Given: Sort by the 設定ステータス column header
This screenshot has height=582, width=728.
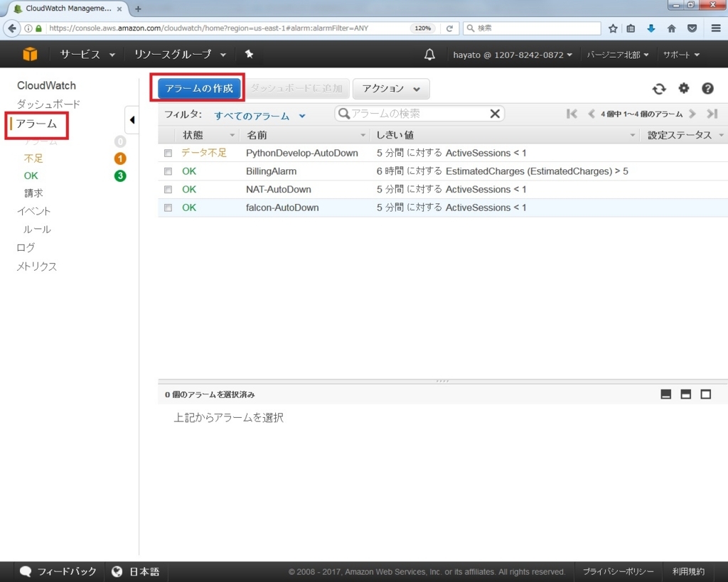Looking at the screenshot, I should pyautogui.click(x=685, y=135).
